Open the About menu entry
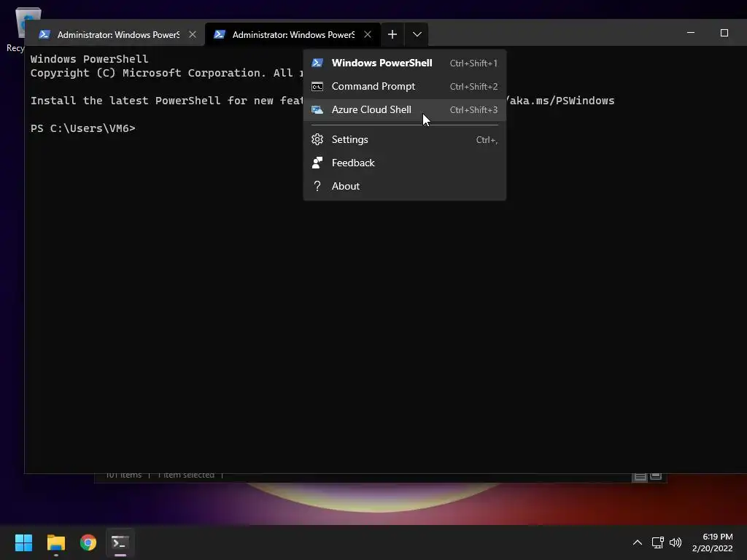 click(404, 186)
